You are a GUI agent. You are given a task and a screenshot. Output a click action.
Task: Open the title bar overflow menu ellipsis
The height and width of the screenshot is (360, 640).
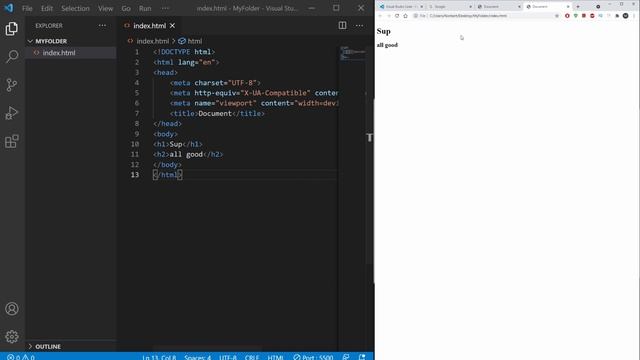coord(165,8)
